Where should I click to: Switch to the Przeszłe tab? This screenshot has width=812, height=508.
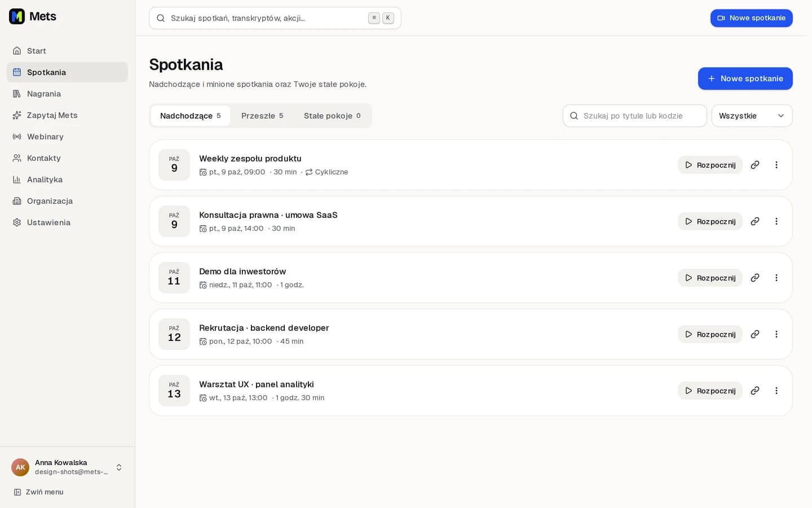tap(262, 116)
